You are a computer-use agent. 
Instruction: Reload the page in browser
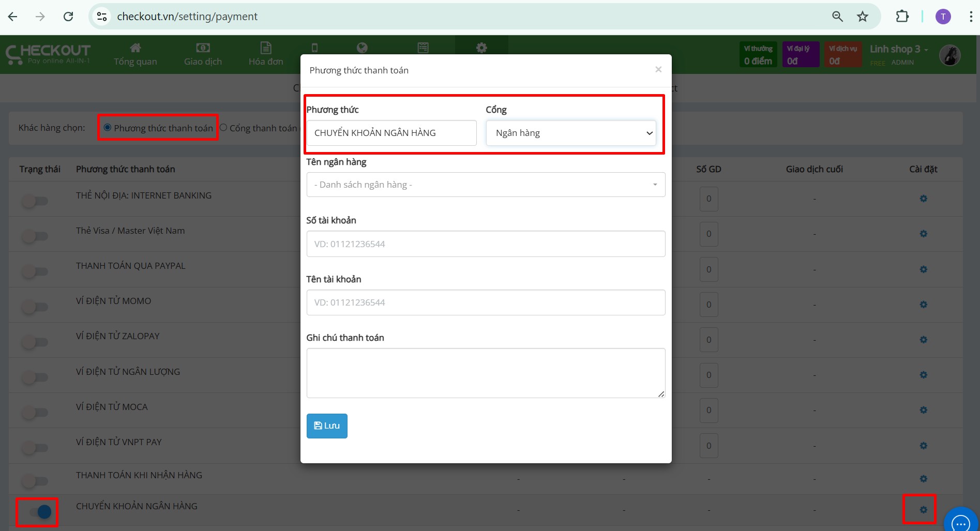[68, 17]
